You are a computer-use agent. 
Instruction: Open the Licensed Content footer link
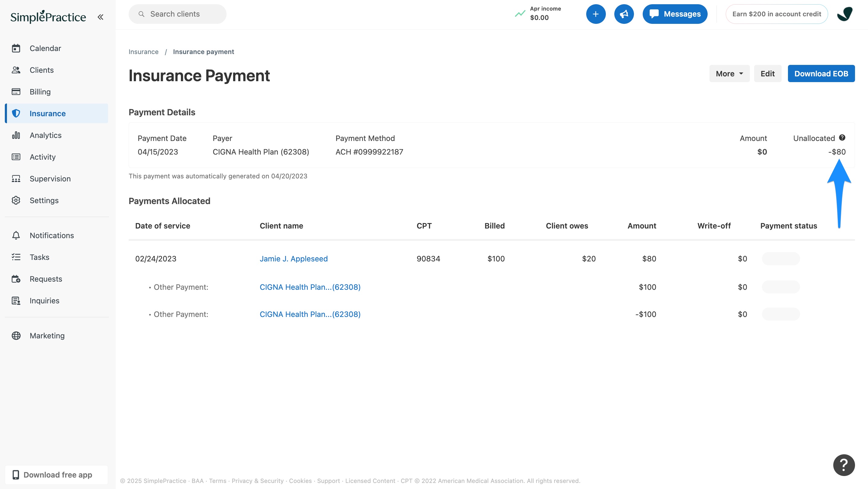pyautogui.click(x=370, y=481)
